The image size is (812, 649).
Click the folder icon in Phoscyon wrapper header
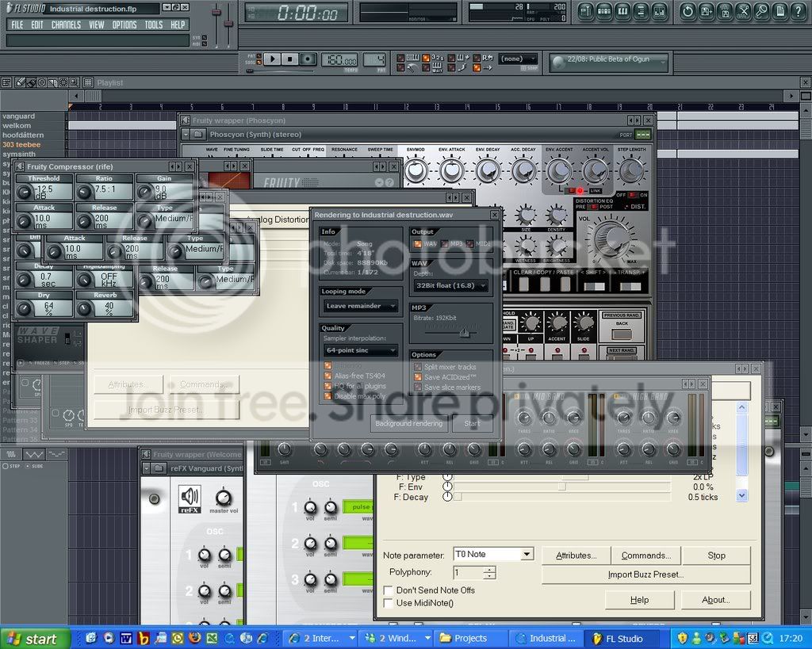coord(198,135)
